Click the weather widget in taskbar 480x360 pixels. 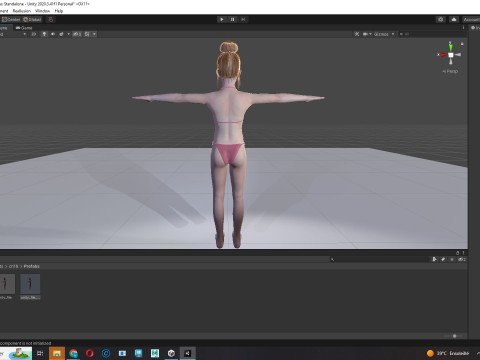tap(448, 353)
